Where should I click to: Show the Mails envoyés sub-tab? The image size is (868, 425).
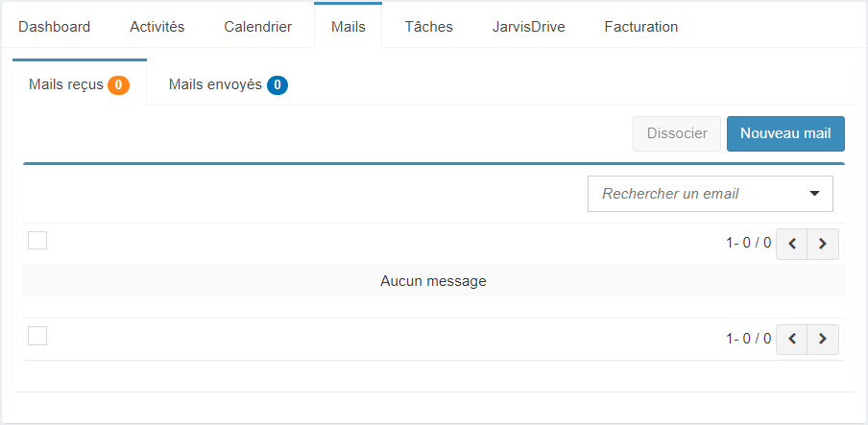click(x=229, y=84)
